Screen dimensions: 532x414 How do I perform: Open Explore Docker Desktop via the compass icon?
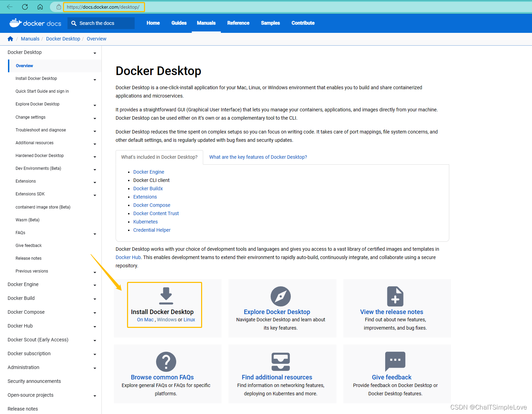(x=281, y=296)
